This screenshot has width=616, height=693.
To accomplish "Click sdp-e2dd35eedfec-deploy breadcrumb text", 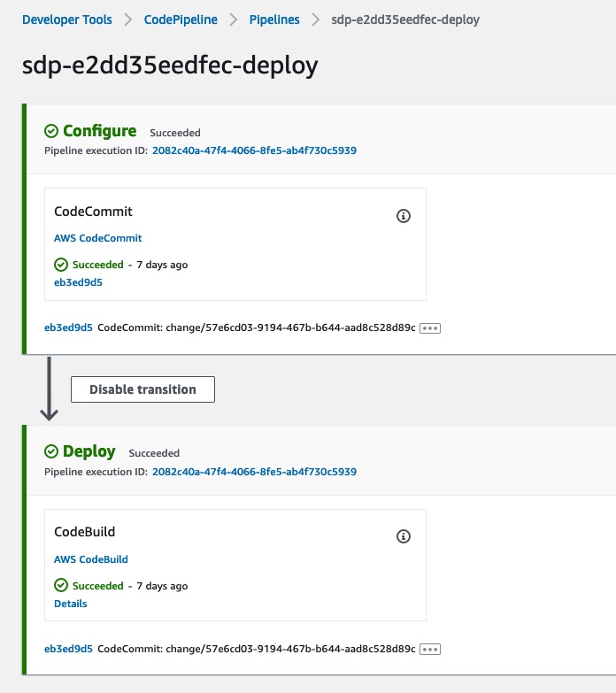I will (405, 19).
